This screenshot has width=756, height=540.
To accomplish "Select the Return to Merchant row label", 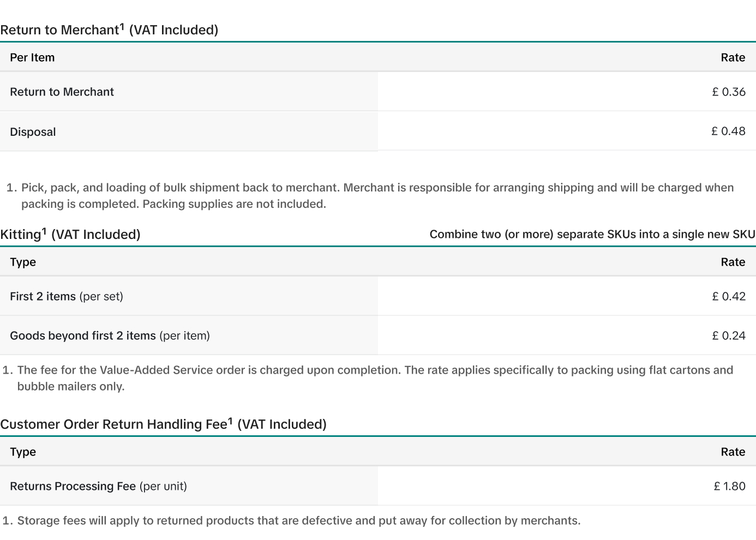I will click(x=62, y=92).
